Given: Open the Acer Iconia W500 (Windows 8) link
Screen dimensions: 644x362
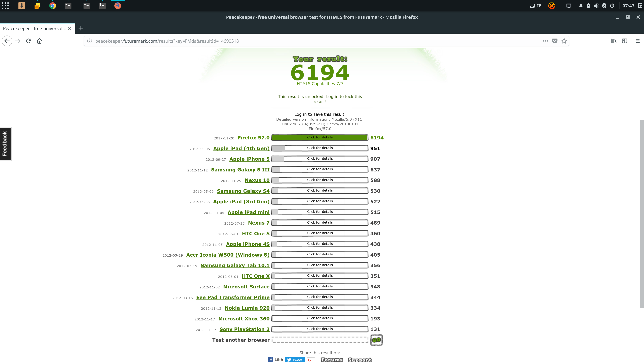Looking at the screenshot, I should click(x=228, y=255).
